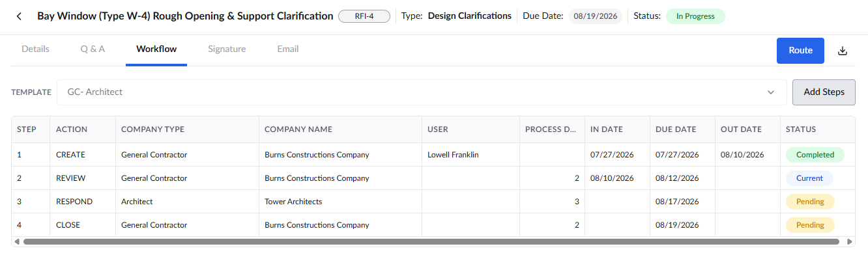Download the RFI using the download icon
868x255 pixels.
pos(843,51)
